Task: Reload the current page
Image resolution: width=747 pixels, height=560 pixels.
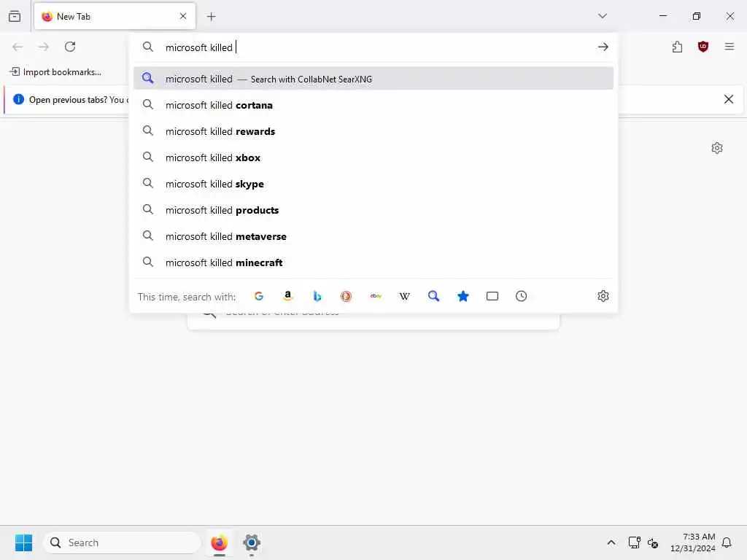Action: click(x=70, y=47)
